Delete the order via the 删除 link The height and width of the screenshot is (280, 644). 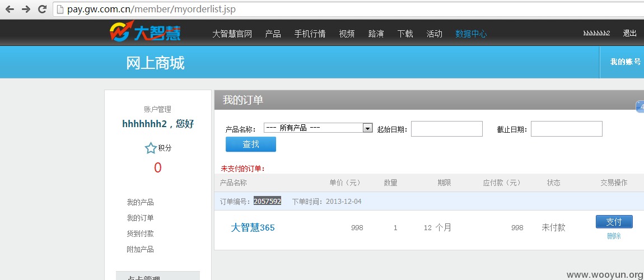614,236
